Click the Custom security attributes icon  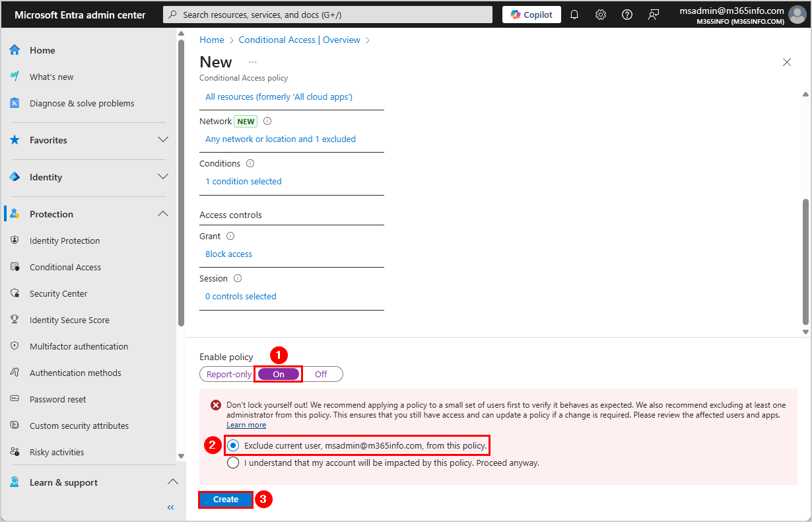(x=15, y=426)
